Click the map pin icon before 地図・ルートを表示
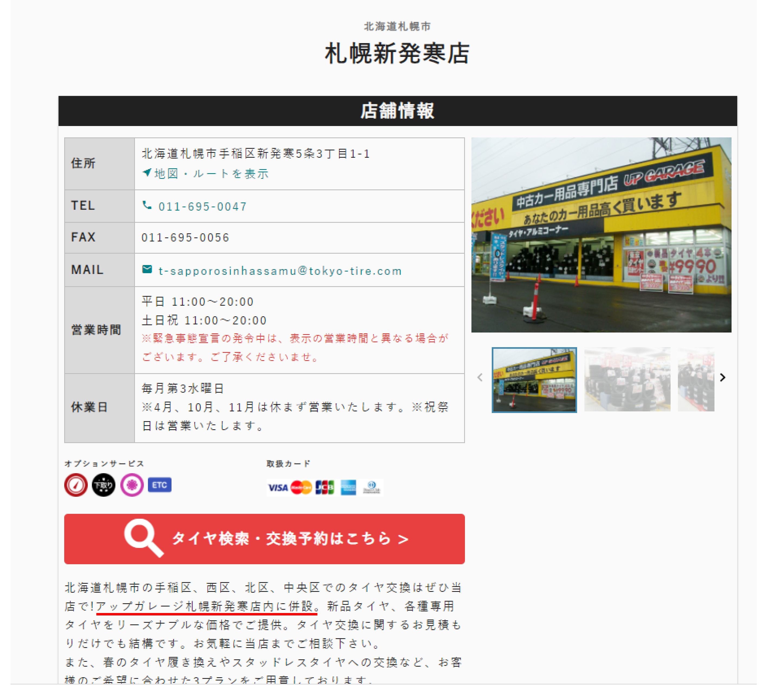773x700 pixels. (147, 173)
